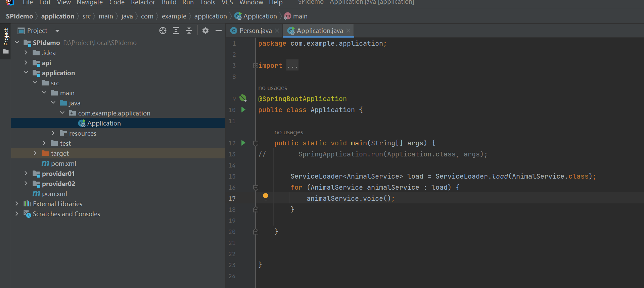The image size is (644, 288).
Task: Click the resources folder icon
Action: point(64,134)
